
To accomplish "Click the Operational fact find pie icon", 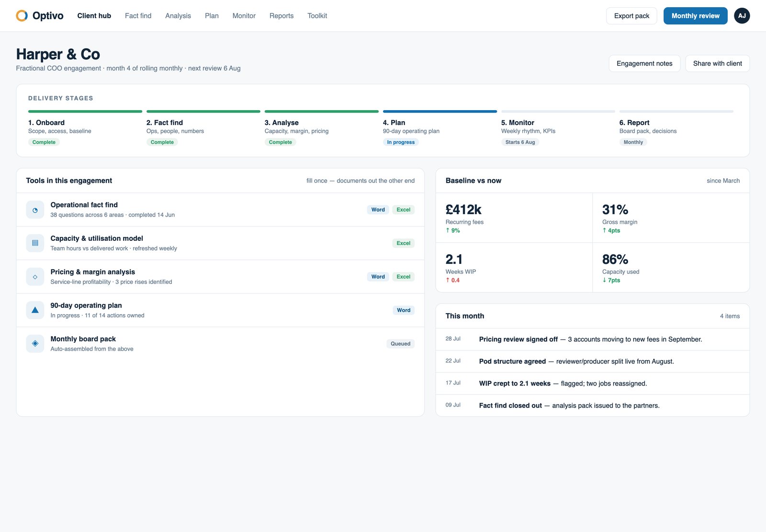I will coord(35,210).
